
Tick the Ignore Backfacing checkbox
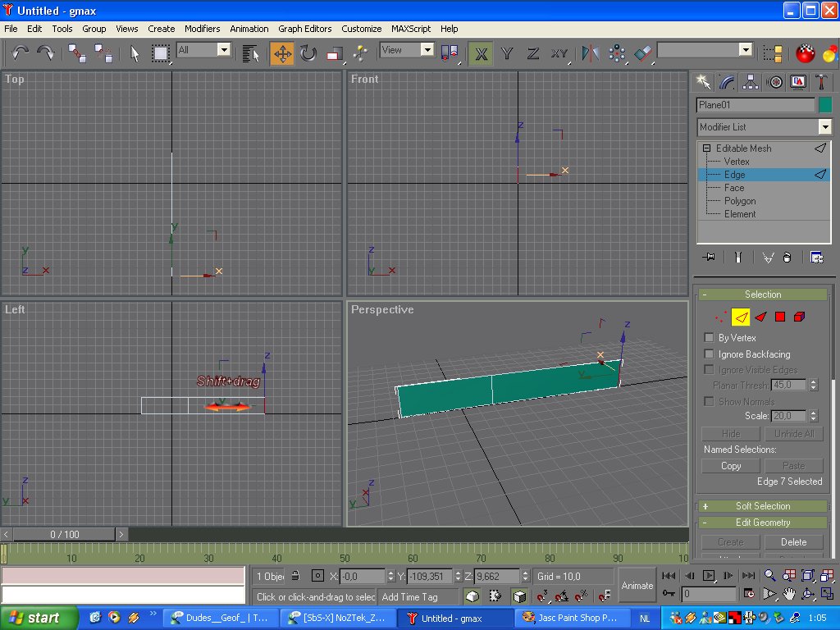pos(710,354)
